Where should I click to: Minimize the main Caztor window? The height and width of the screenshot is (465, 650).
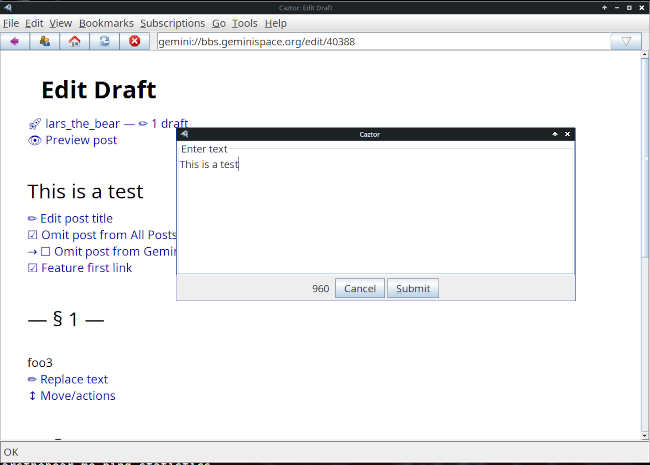click(x=617, y=7)
